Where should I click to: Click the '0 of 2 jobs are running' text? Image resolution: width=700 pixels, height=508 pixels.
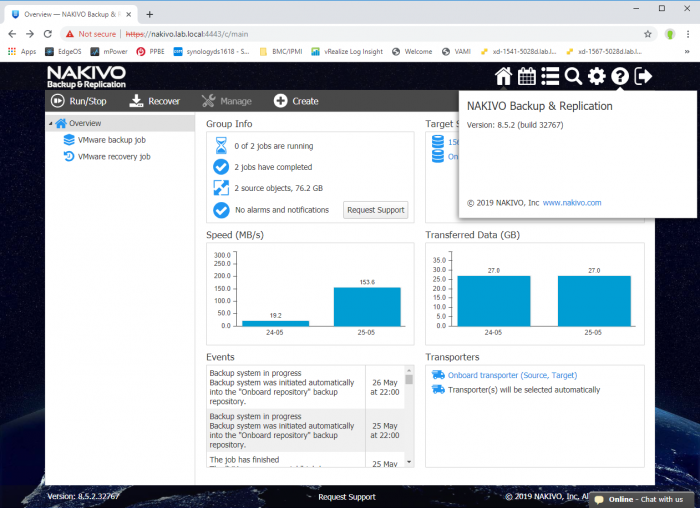point(274,146)
